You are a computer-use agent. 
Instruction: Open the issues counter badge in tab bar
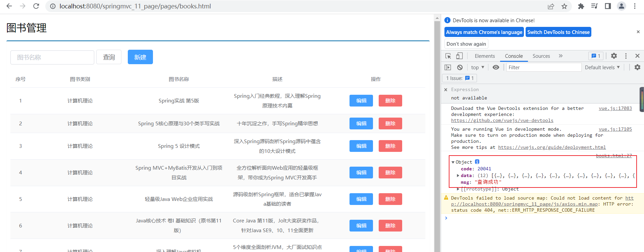[596, 56]
